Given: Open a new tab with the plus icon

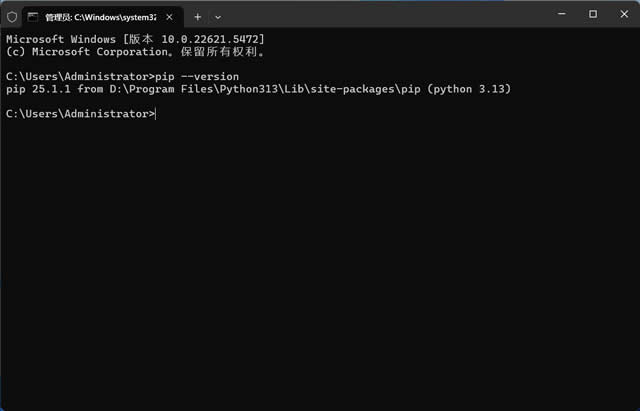Looking at the screenshot, I should tap(197, 17).
